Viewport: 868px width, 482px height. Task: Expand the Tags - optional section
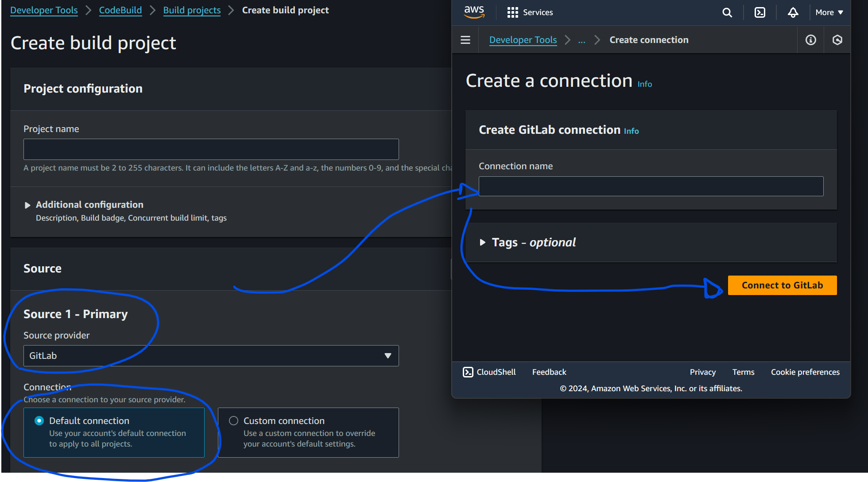(x=483, y=242)
